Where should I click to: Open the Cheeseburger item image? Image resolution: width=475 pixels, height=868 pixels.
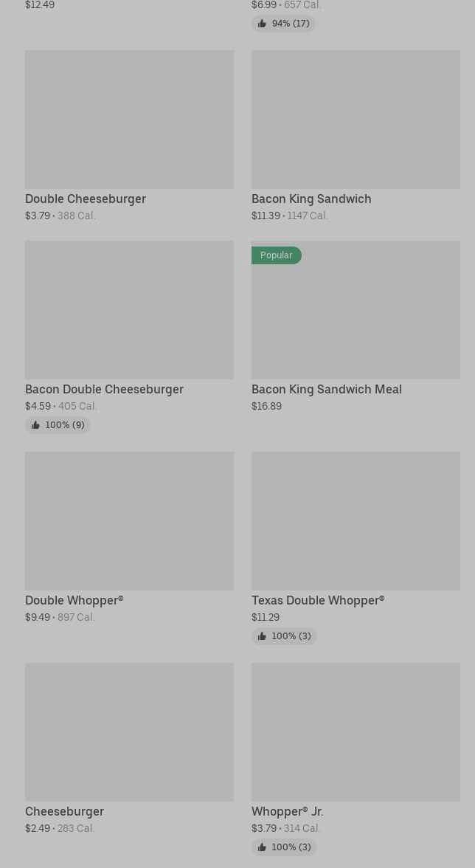[129, 732]
